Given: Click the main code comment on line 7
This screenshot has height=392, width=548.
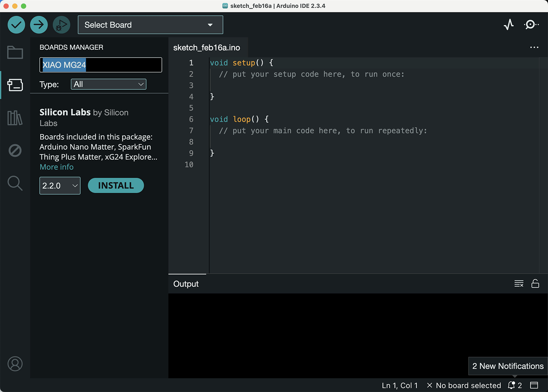Looking at the screenshot, I should tap(323, 131).
